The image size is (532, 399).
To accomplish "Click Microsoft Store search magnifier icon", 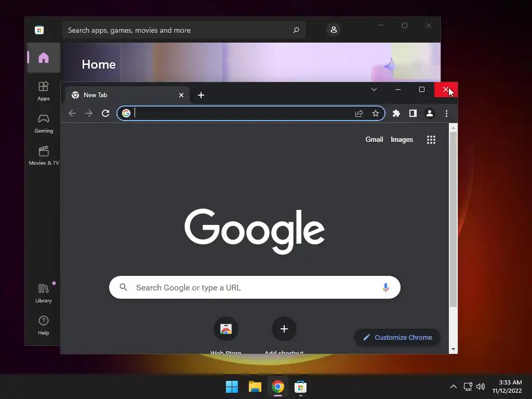I will tap(296, 30).
